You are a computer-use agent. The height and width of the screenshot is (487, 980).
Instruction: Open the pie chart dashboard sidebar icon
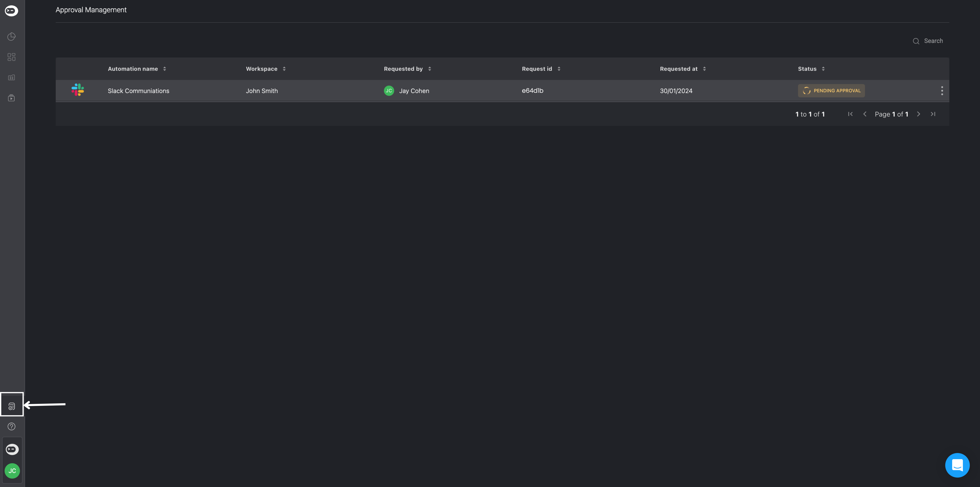point(11,36)
